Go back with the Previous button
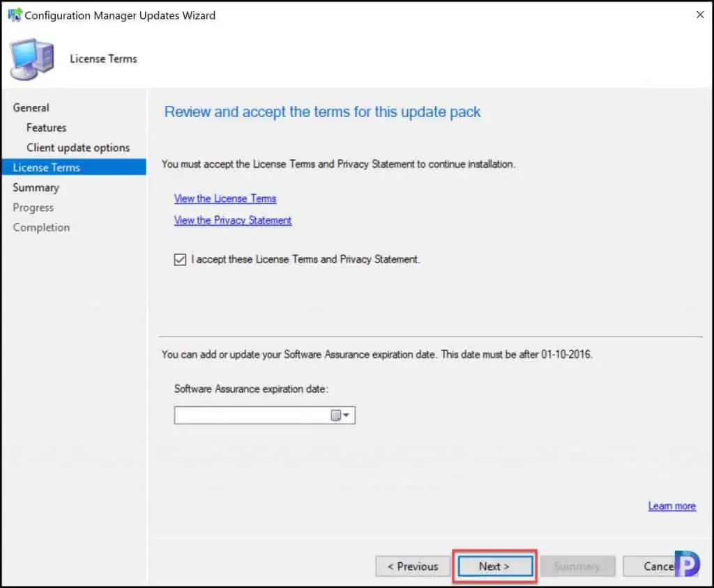714x588 pixels. coord(413,566)
